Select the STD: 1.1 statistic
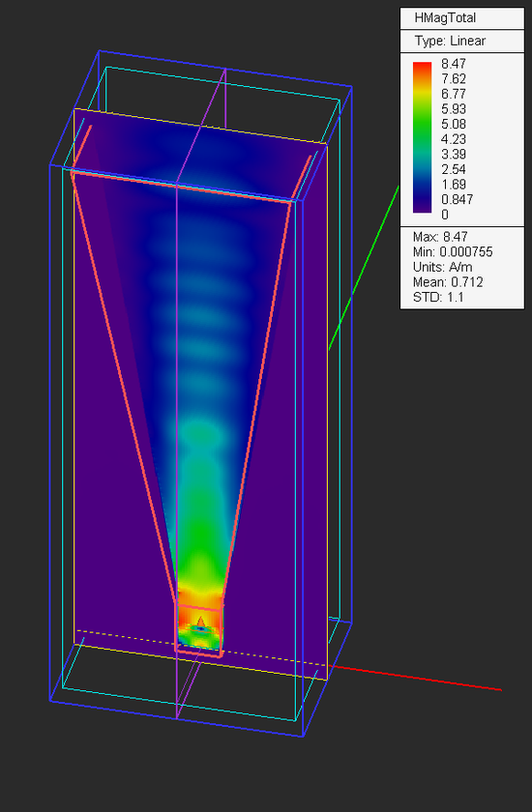This screenshot has height=812, width=532. 438,298
